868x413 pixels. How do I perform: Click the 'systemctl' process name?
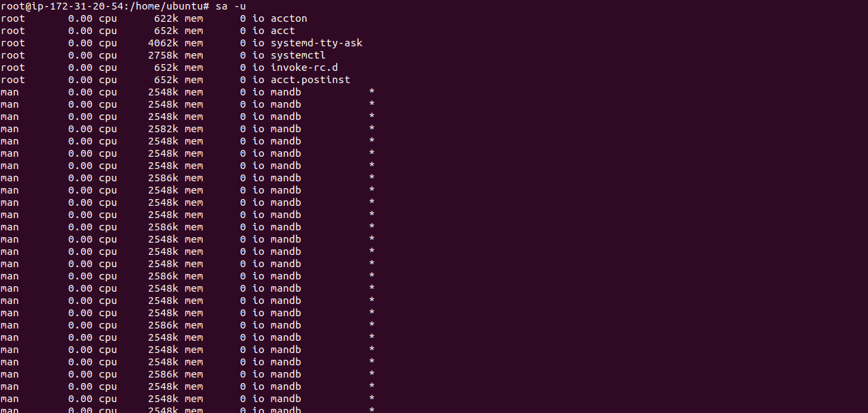pos(298,55)
